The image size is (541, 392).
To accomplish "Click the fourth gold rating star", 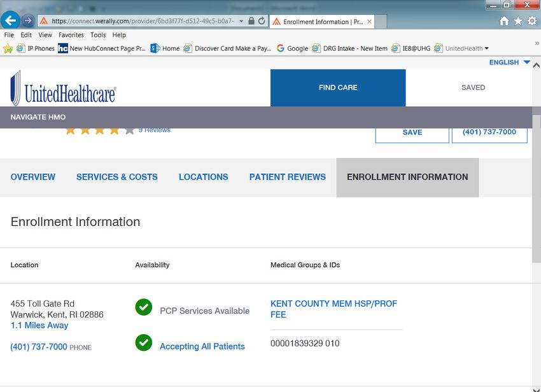I will click(x=114, y=130).
